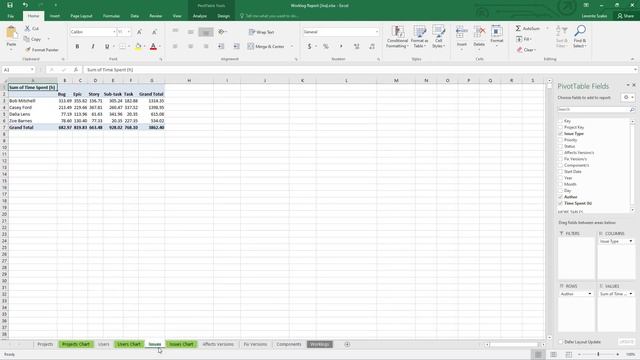
Task: Add a new sheet with plus button
Action: click(347, 344)
